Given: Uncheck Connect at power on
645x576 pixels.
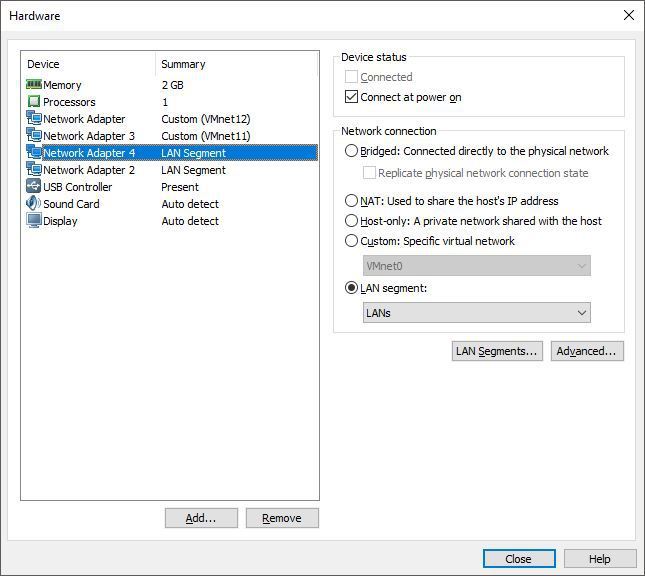Looking at the screenshot, I should (351, 97).
